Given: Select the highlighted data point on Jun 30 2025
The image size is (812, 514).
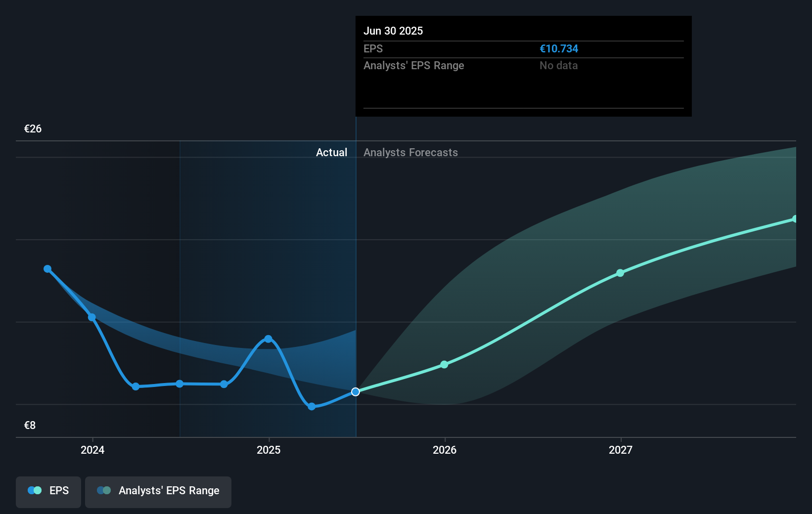Looking at the screenshot, I should (x=356, y=392).
